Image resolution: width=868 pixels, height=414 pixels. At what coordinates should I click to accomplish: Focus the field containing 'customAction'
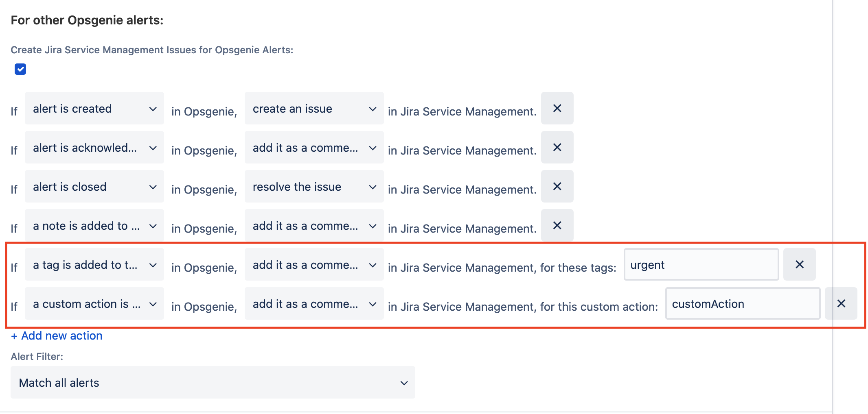[x=743, y=303]
